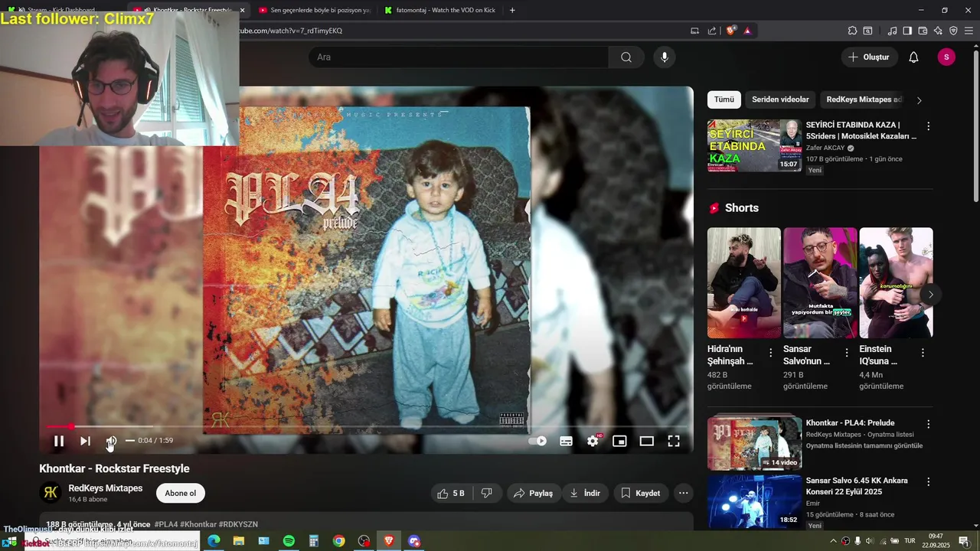Open Google Chrome from the taskbar
The height and width of the screenshot is (551, 980).
[339, 541]
